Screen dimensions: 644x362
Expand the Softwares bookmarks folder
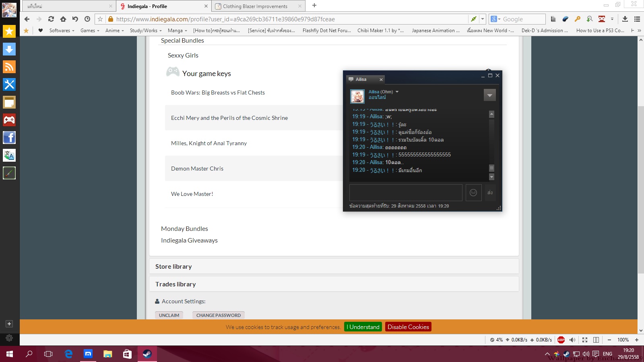point(62,31)
